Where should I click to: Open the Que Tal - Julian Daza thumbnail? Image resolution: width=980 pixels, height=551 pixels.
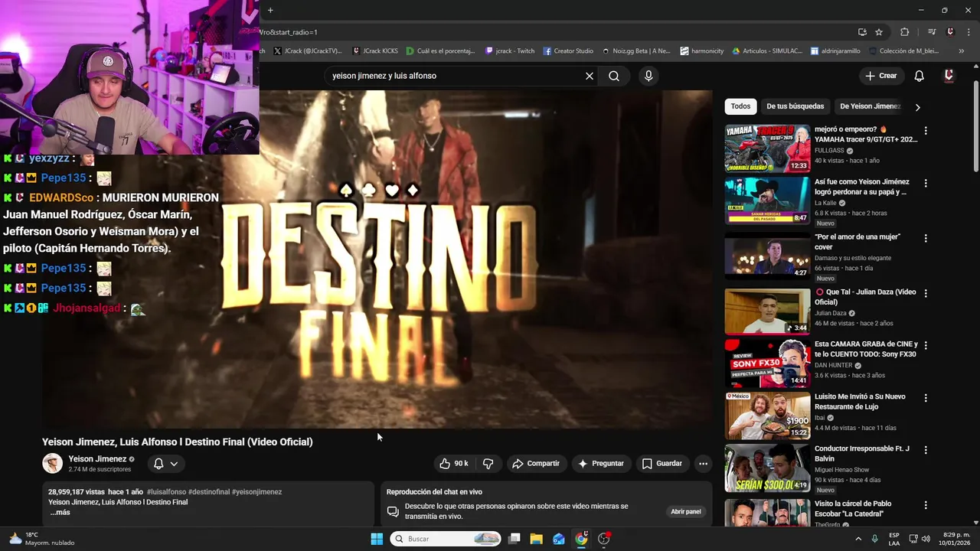tap(767, 311)
